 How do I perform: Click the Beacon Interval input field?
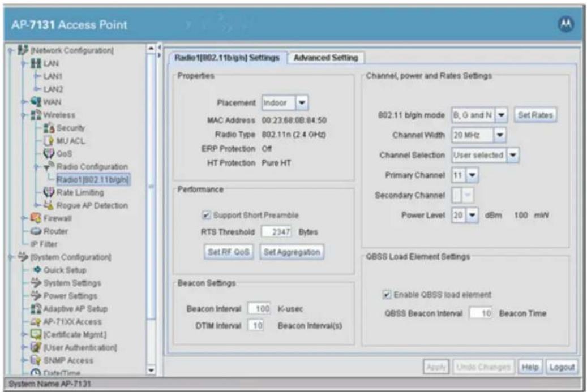tap(259, 309)
